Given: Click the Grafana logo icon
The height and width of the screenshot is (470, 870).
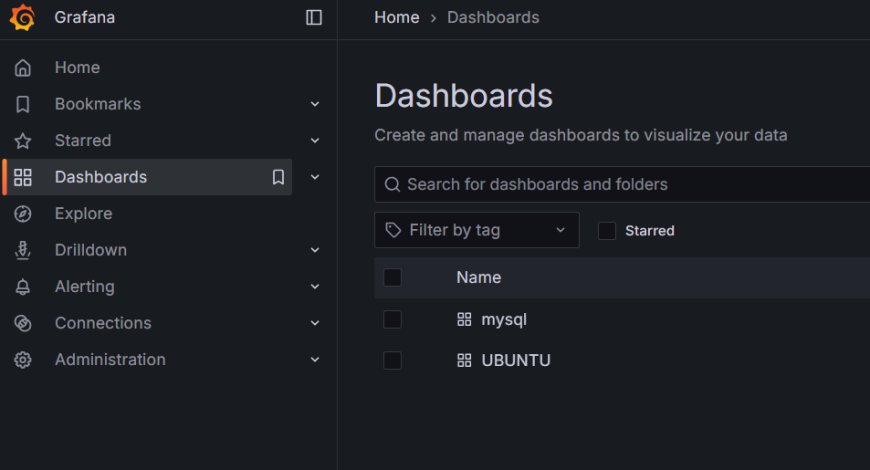Looking at the screenshot, I should pos(22,17).
